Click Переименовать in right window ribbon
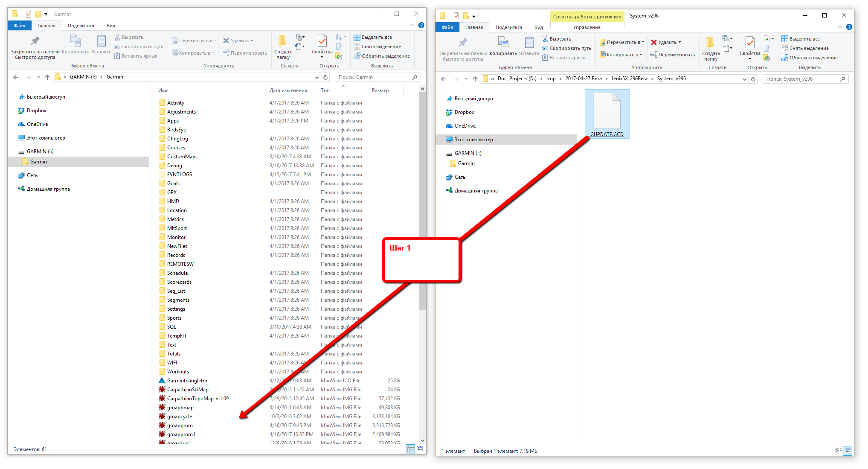Screen dimensions: 868x469 pos(673,55)
